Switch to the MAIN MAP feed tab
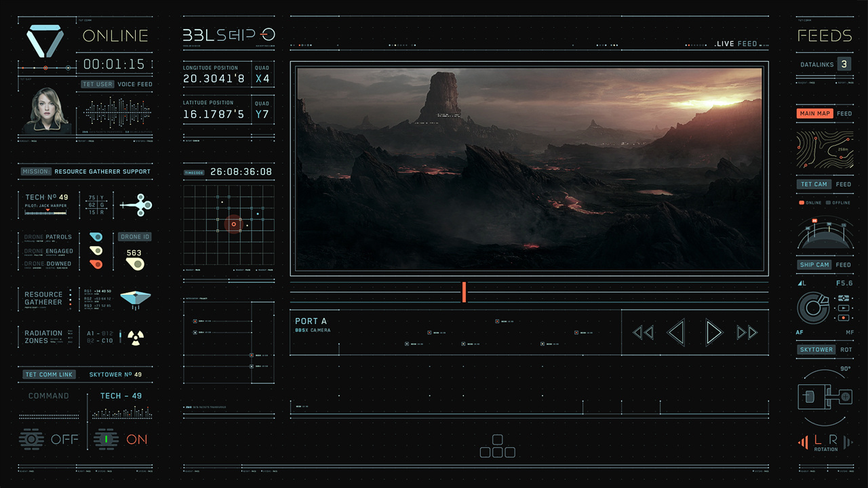Viewport: 868px width, 488px height. 814,113
